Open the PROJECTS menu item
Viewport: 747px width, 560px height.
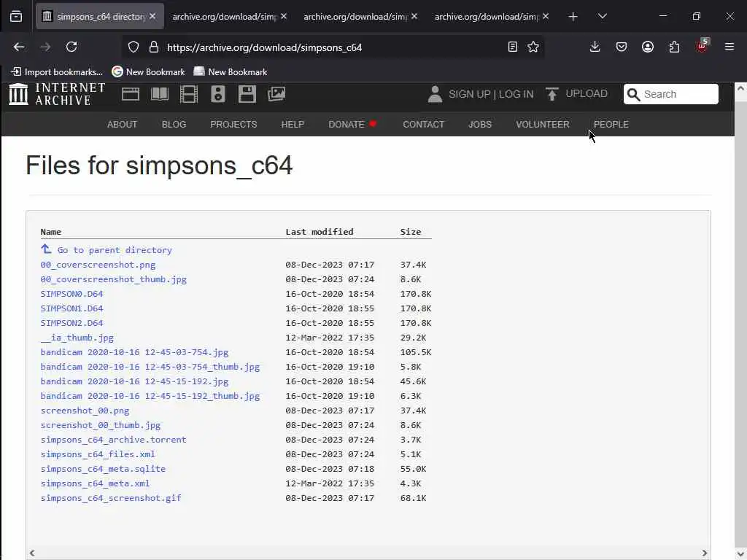click(x=233, y=124)
